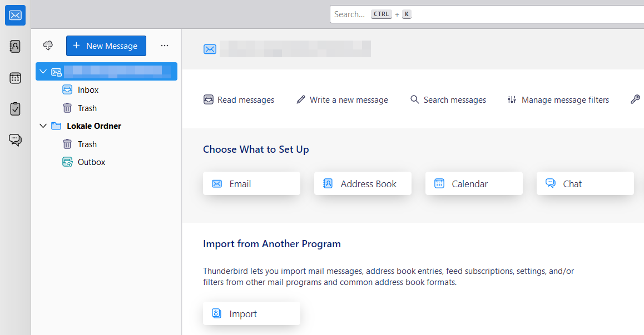644x335 pixels.
Task: Open the Outbox folder
Action: (91, 162)
